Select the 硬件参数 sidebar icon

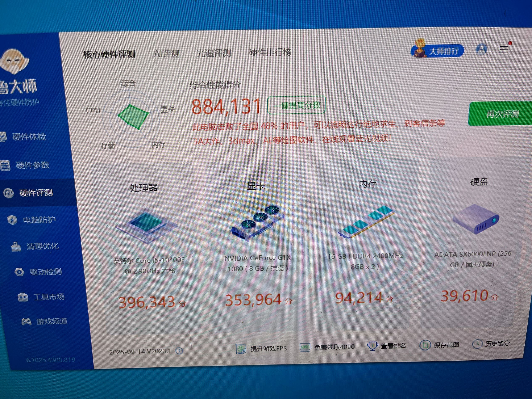point(5,165)
